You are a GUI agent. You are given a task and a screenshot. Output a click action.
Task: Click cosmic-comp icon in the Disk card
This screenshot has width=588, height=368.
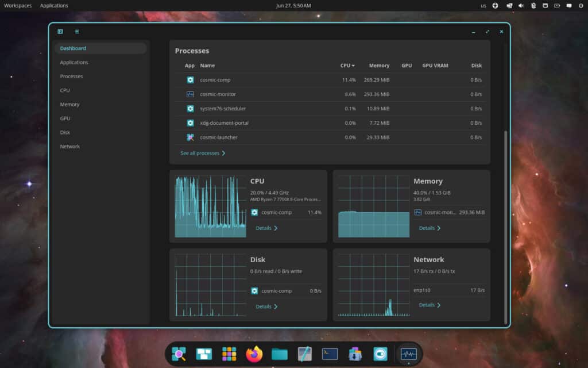tap(254, 291)
